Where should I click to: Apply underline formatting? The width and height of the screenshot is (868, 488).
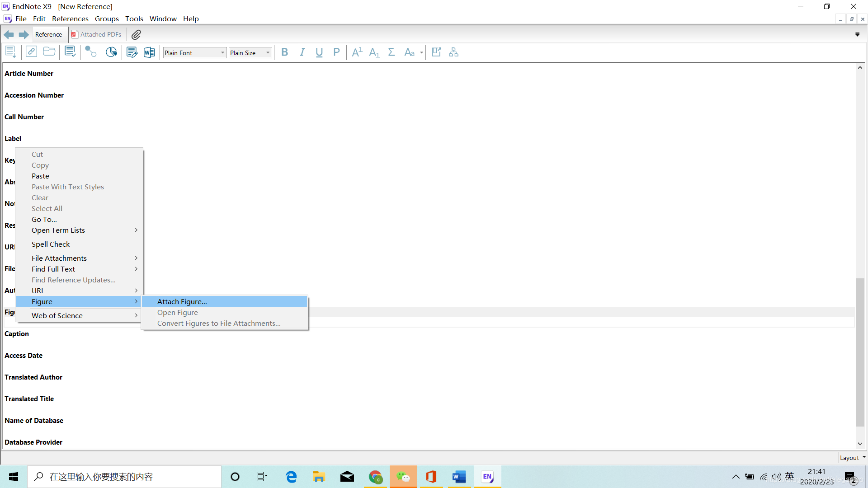coord(319,52)
